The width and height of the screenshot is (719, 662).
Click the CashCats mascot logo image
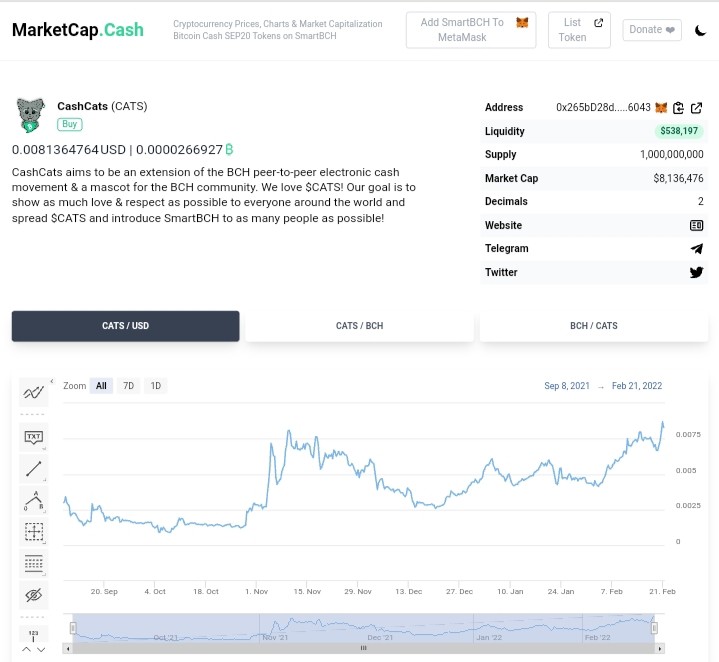(x=30, y=115)
